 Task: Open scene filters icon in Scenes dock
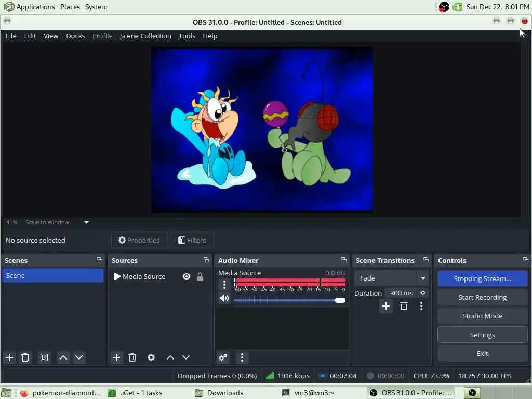pyautogui.click(x=44, y=357)
